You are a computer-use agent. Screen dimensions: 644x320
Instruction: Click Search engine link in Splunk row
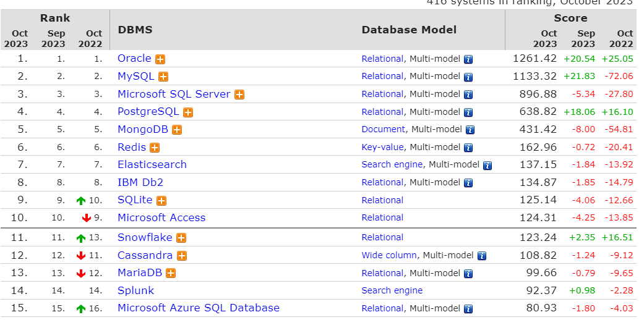(x=392, y=290)
